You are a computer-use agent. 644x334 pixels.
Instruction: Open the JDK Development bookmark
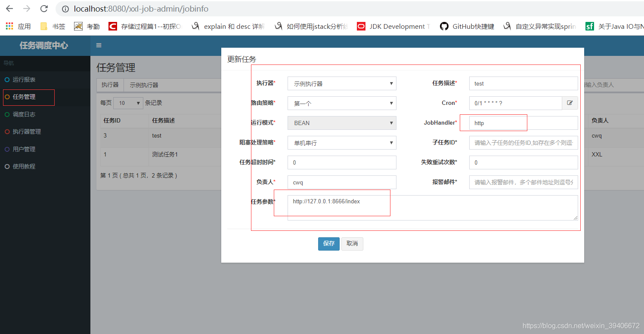click(393, 27)
